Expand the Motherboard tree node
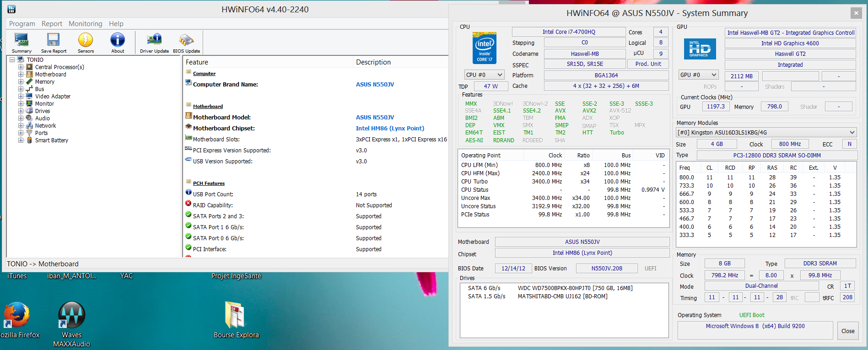 (21, 75)
